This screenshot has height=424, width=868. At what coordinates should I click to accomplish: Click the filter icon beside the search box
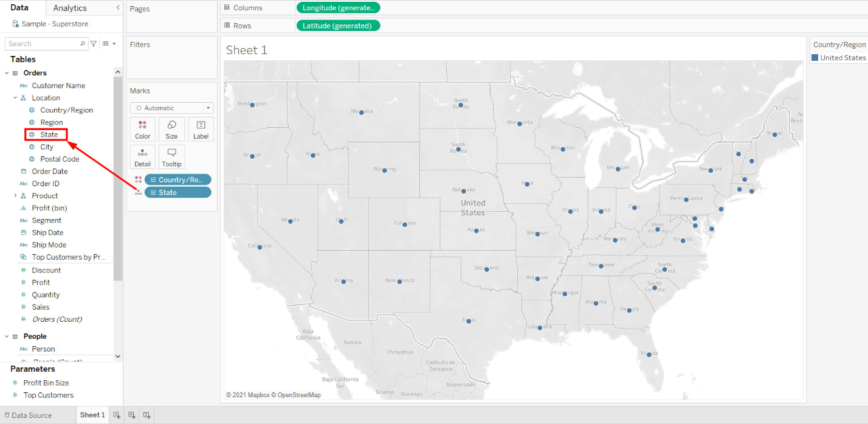(93, 43)
